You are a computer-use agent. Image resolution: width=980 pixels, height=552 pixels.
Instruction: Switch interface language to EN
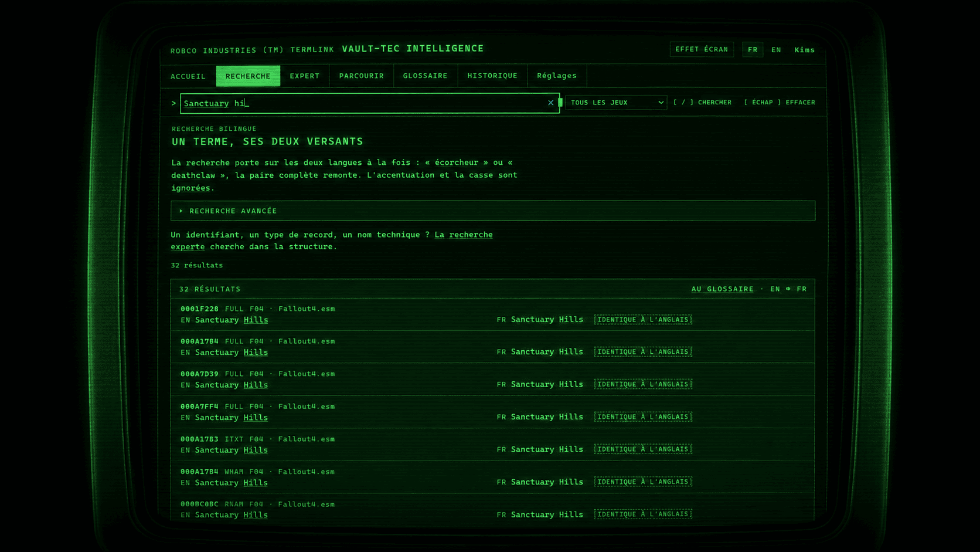(776, 50)
